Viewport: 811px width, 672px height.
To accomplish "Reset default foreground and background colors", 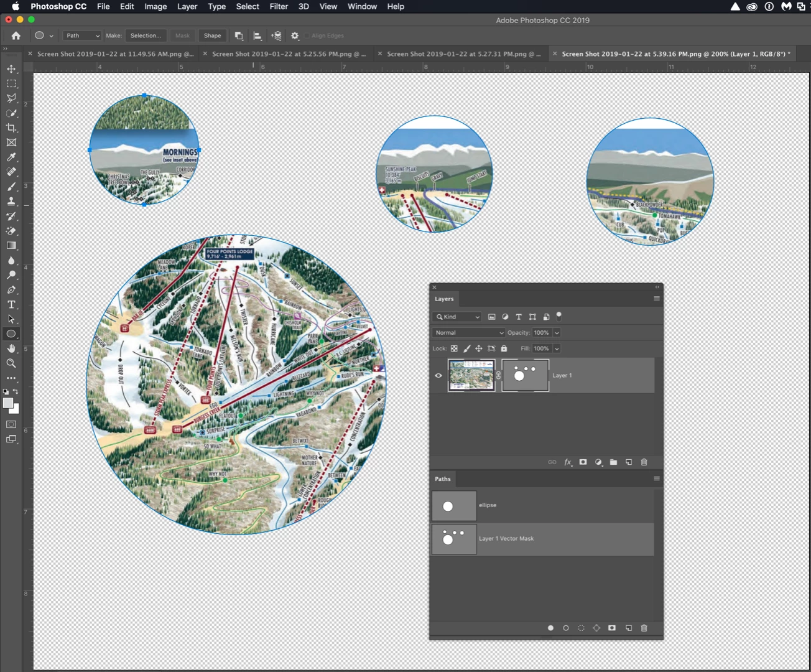I will [6, 392].
